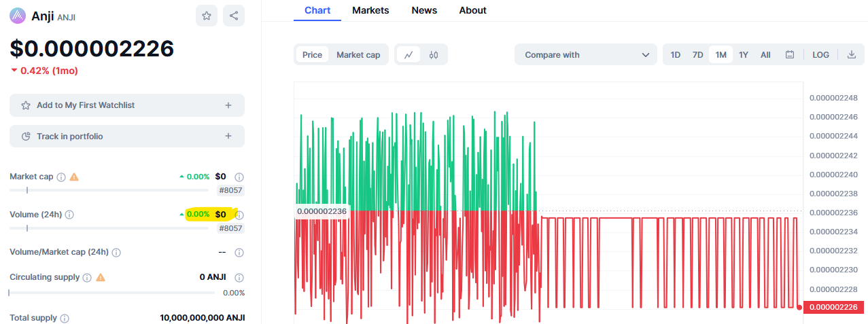This screenshot has width=868, height=324.
Task: Click the Anji coin logo
Action: point(18,16)
